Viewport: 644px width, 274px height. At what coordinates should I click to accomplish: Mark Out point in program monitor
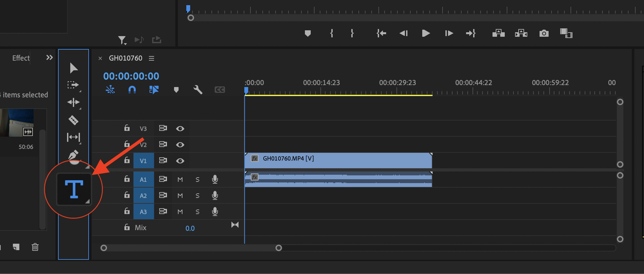pyautogui.click(x=352, y=33)
